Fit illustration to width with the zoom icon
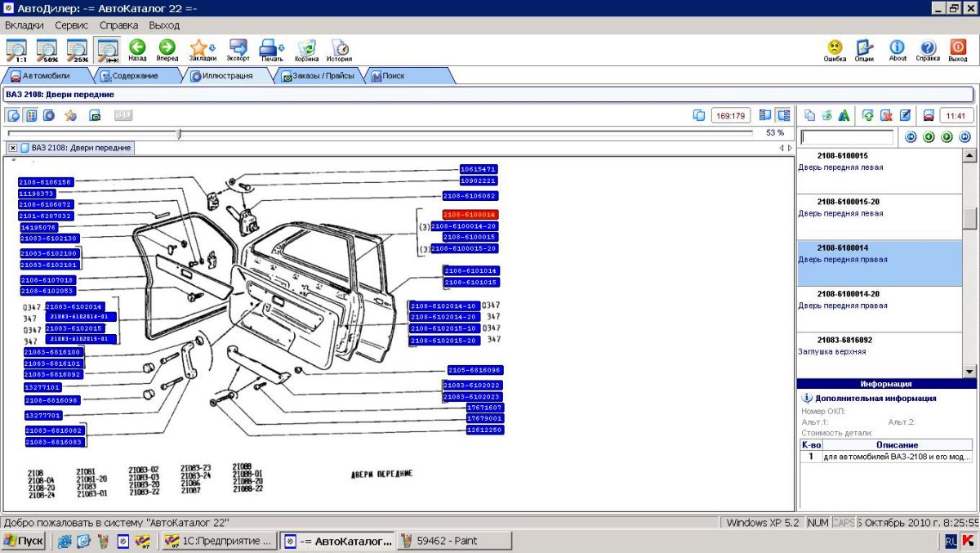The image size is (980, 553). tap(107, 51)
